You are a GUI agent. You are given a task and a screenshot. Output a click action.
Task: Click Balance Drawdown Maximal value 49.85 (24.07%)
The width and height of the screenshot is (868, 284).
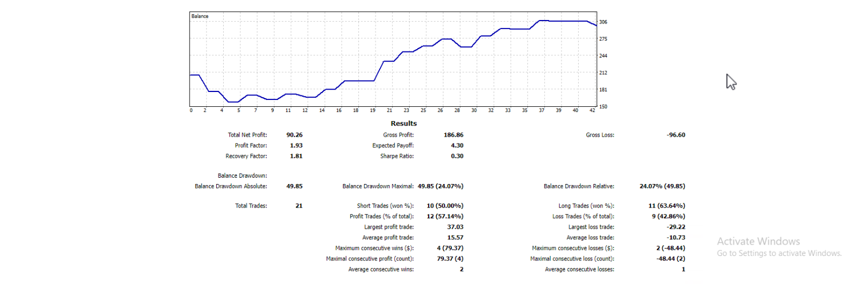(440, 186)
